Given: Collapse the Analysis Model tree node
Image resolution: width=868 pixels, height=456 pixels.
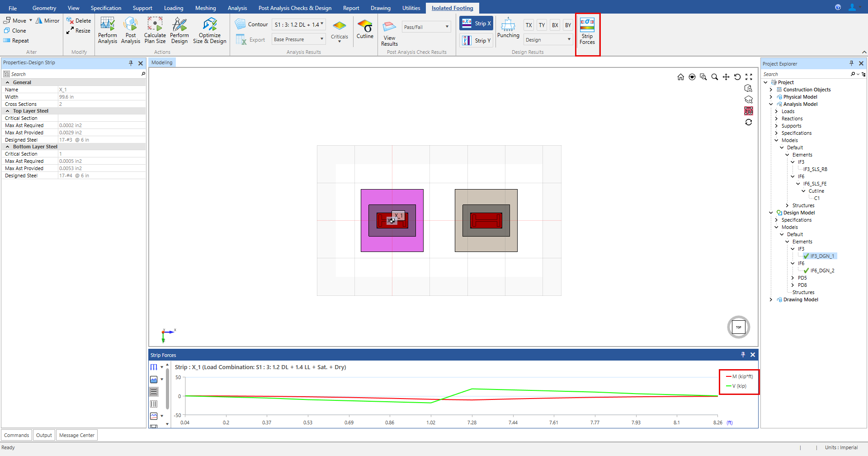Looking at the screenshot, I should pyautogui.click(x=771, y=104).
